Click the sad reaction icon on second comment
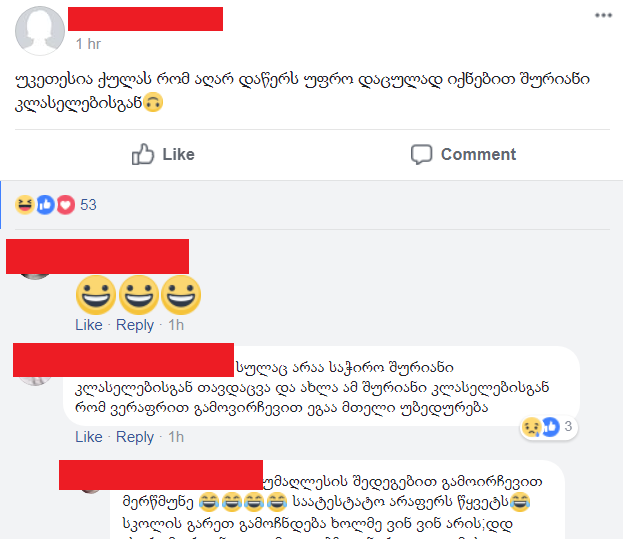This screenshot has height=539, width=623. point(532,427)
